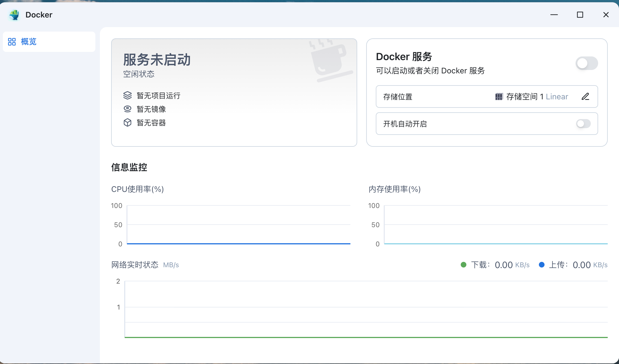Click inside the 内存使用率 chart area
Viewport: 619px width, 364px height.
pos(495,225)
